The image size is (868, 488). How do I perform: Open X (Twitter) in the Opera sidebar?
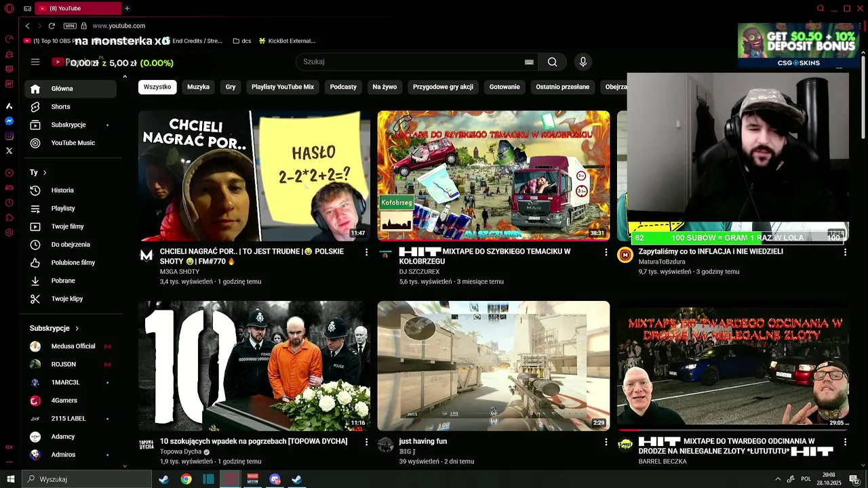pyautogui.click(x=9, y=151)
